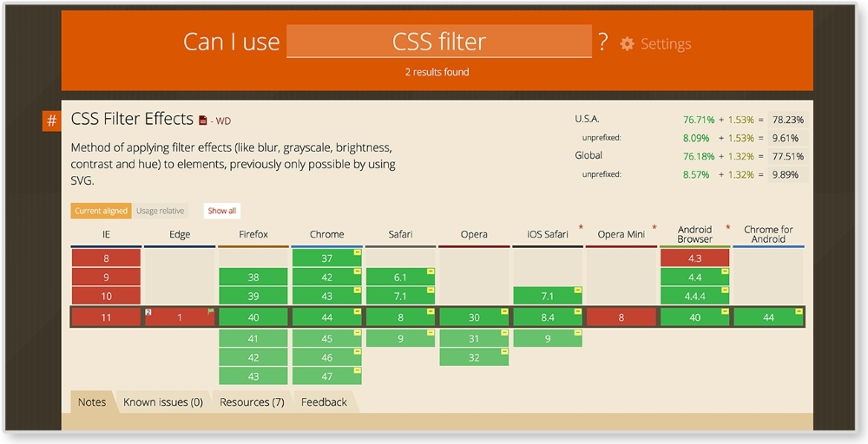
Task: Click the red asterisk next to Android Browser
Action: tap(728, 227)
